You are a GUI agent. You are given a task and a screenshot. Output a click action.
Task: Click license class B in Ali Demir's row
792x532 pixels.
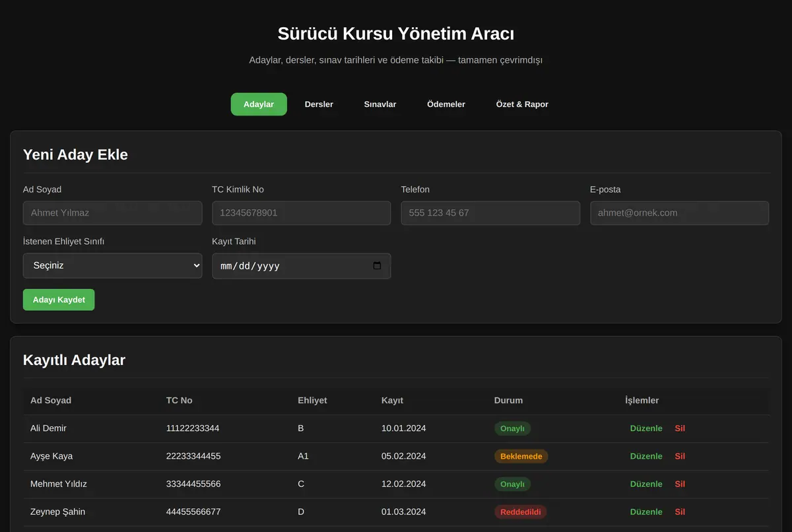(301, 428)
